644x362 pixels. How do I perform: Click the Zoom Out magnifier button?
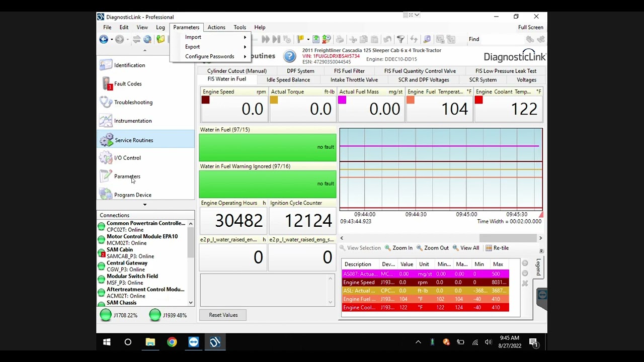coord(432,248)
